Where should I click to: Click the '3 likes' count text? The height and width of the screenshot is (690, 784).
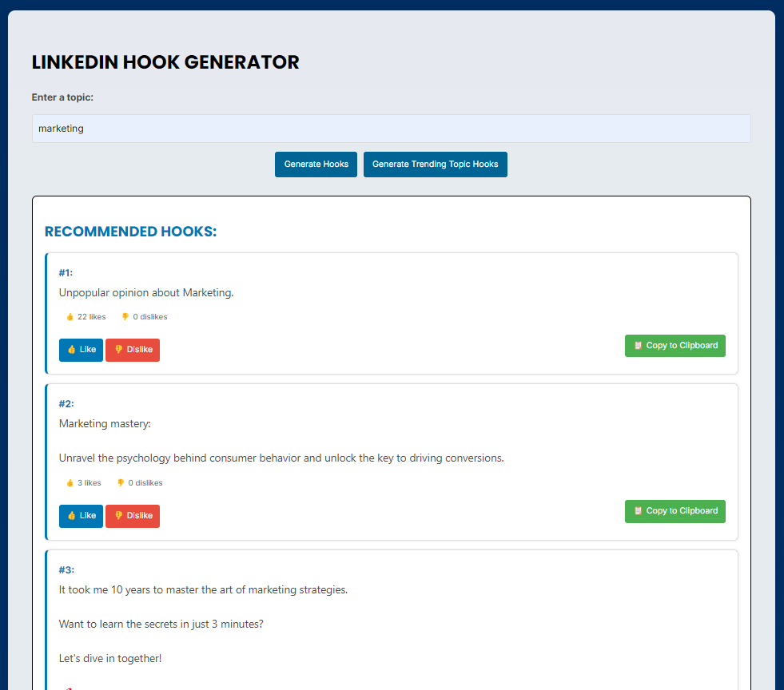click(x=89, y=482)
